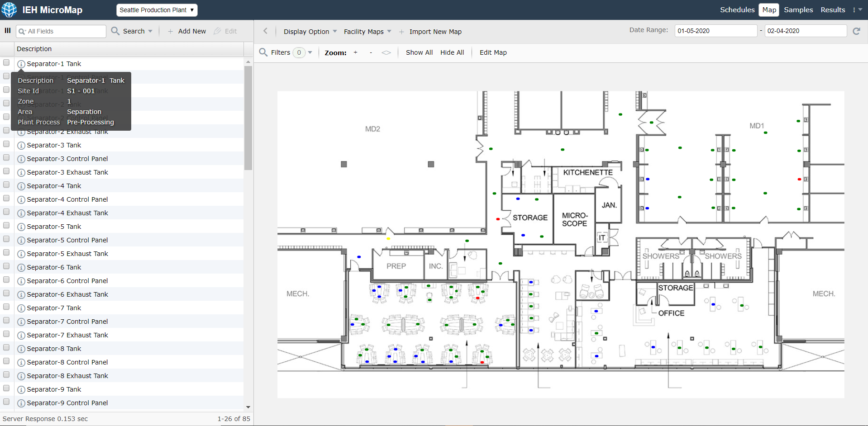Open the Display Option dropdown
Screen dimensions: 868x426
click(x=310, y=32)
